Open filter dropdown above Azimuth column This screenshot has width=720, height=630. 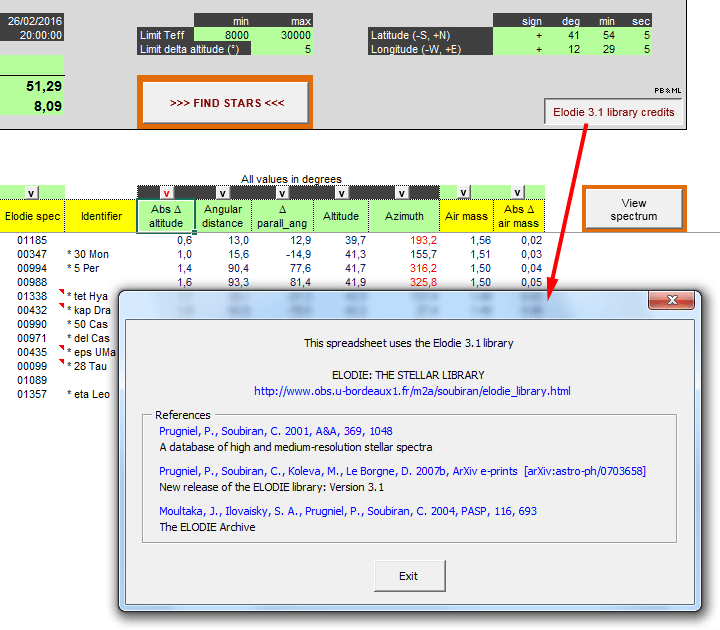click(402, 193)
